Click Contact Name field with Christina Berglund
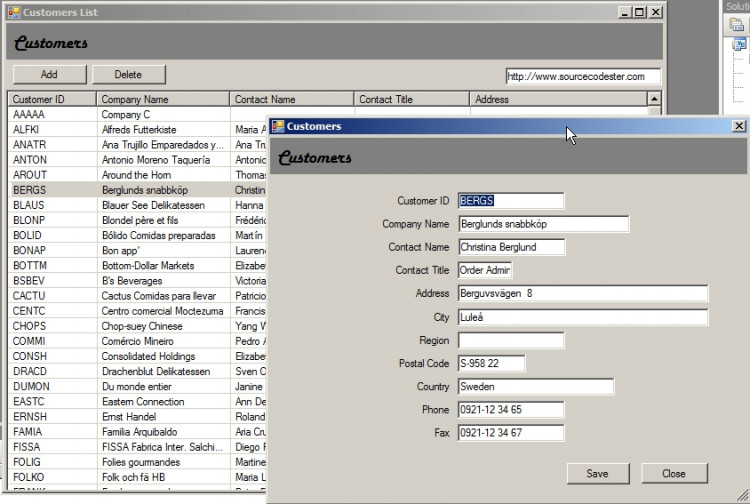Image resolution: width=750 pixels, height=504 pixels. 511,247
